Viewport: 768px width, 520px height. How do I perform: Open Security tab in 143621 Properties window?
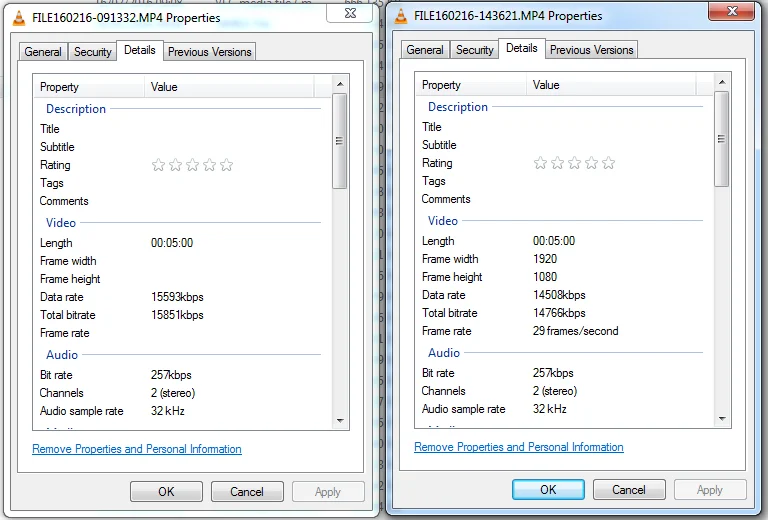(x=475, y=50)
